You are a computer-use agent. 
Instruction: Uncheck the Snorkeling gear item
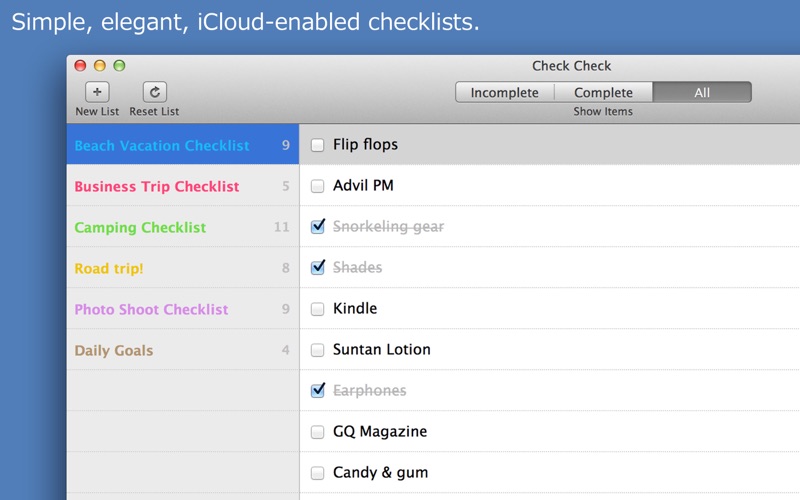click(317, 226)
